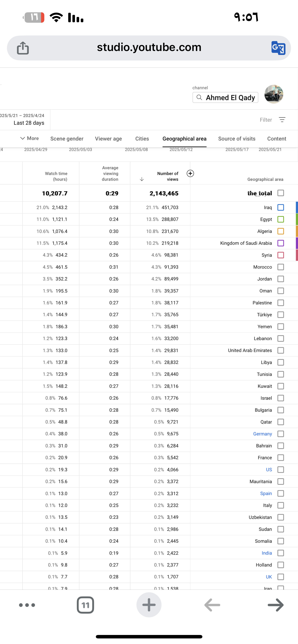Open the Spain link

click(x=266, y=493)
